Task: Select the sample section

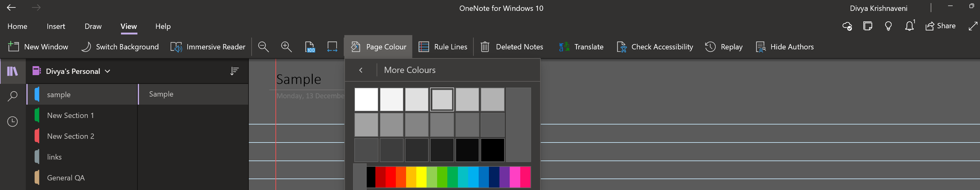Action: click(x=82, y=94)
